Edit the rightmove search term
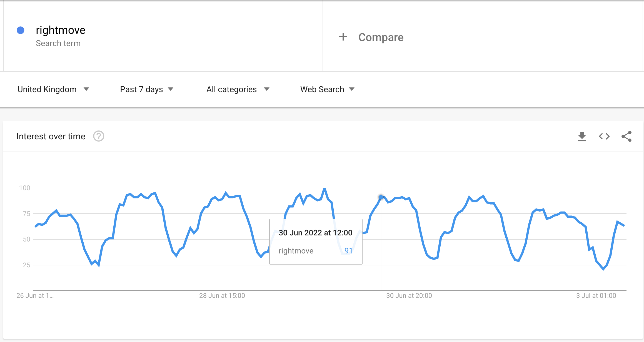644x342 pixels. coord(61,30)
